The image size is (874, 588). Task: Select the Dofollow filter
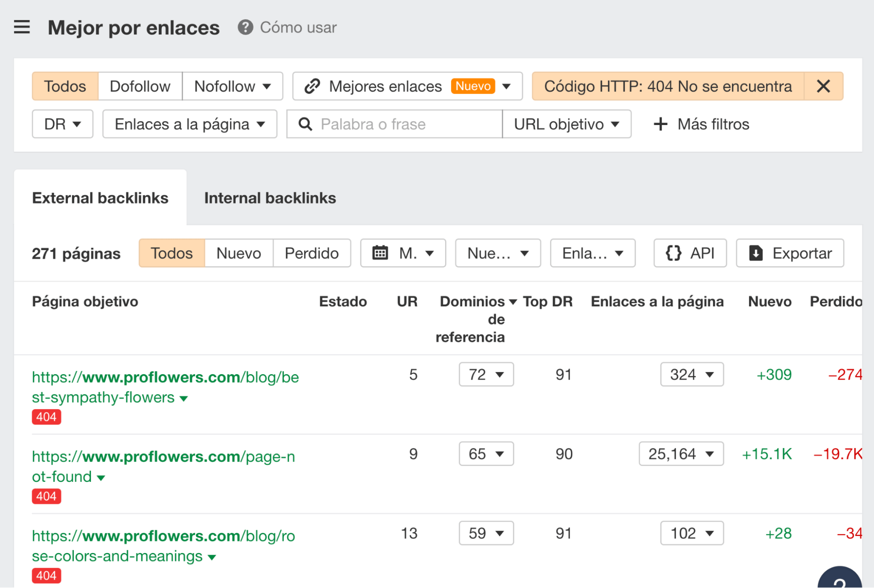tap(140, 86)
